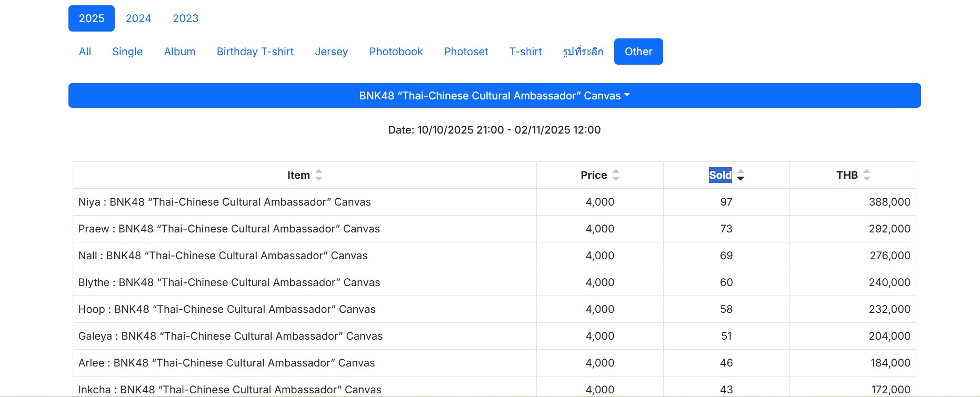Toggle the Sold column sort arrows
The height and width of the screenshot is (397, 980).
tap(741, 175)
